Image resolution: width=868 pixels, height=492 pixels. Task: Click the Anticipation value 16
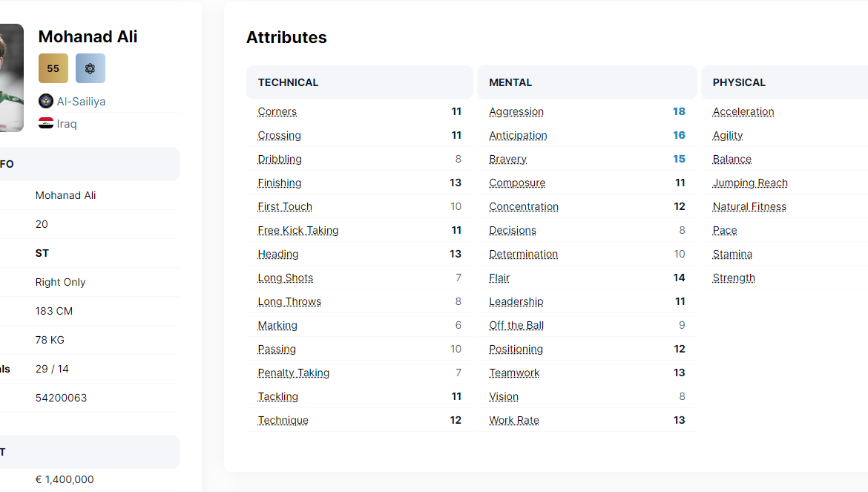[x=679, y=135]
